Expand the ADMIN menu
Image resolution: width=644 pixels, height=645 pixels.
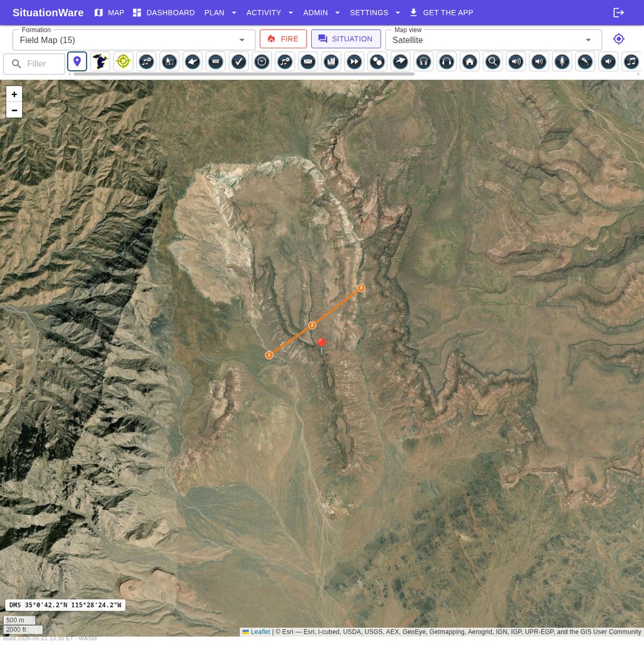(322, 12)
